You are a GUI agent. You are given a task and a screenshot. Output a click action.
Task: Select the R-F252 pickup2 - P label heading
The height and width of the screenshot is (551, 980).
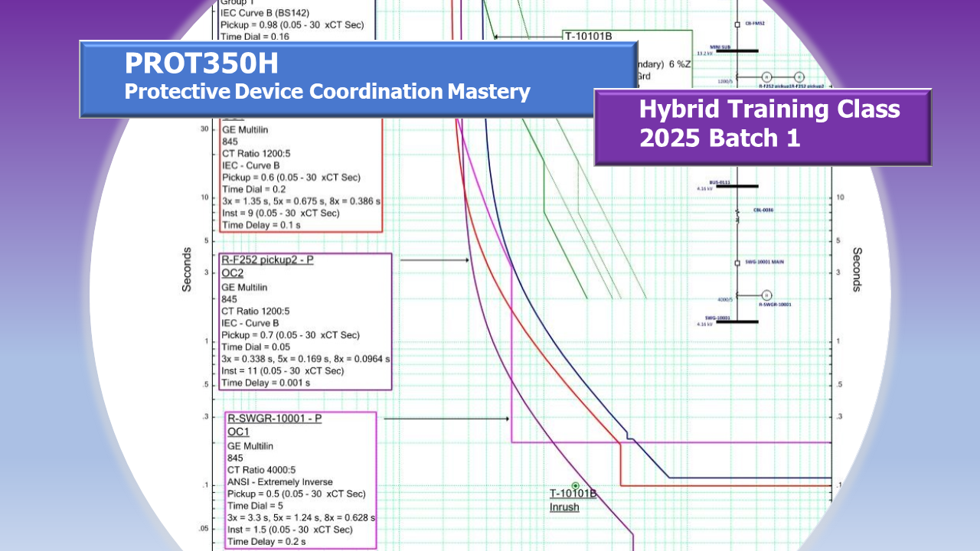pyautogui.click(x=267, y=260)
